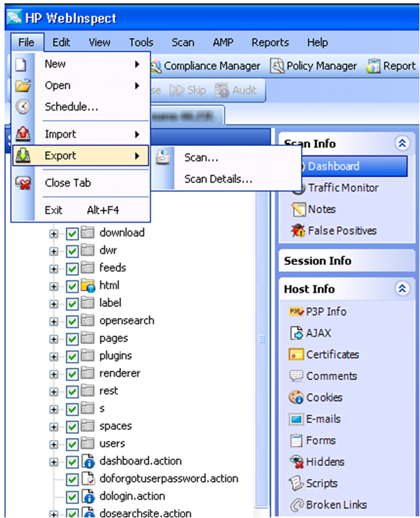Select the dosearchsite.action tree item

[x=145, y=513]
